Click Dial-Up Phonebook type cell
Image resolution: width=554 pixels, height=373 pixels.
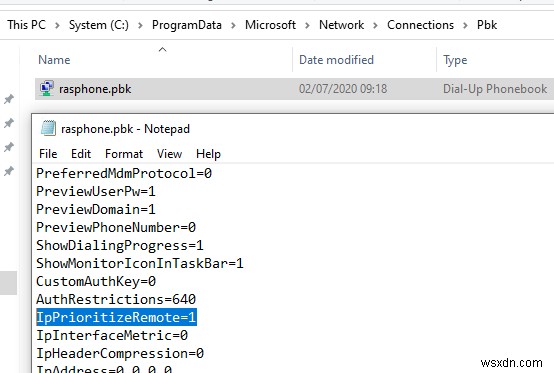495,89
